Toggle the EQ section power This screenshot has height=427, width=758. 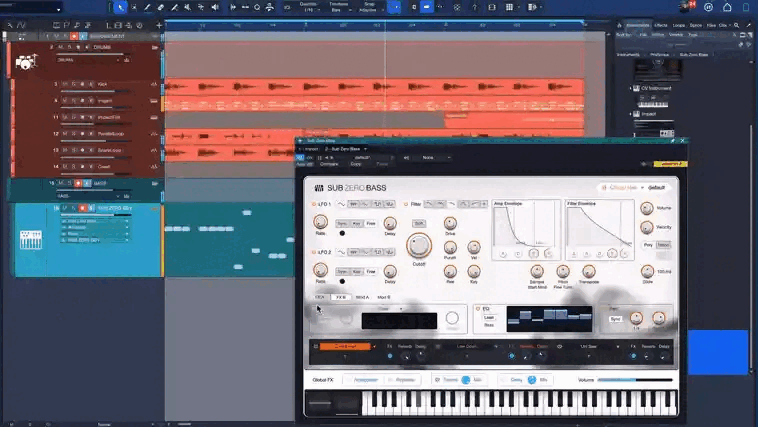(x=478, y=309)
